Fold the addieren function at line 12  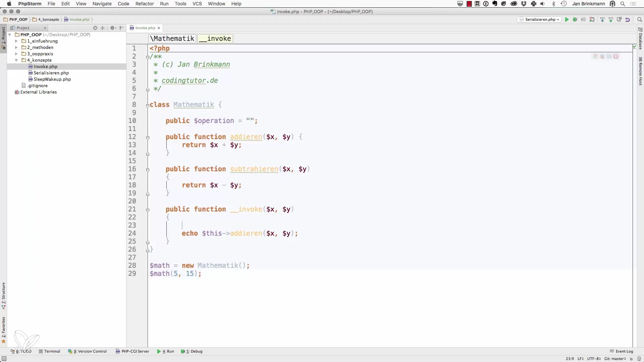pyautogui.click(x=148, y=137)
